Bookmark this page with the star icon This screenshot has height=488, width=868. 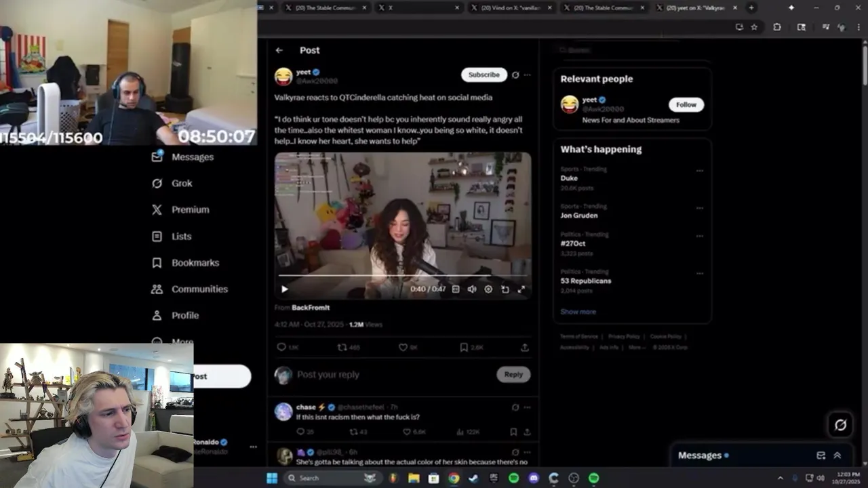754,27
